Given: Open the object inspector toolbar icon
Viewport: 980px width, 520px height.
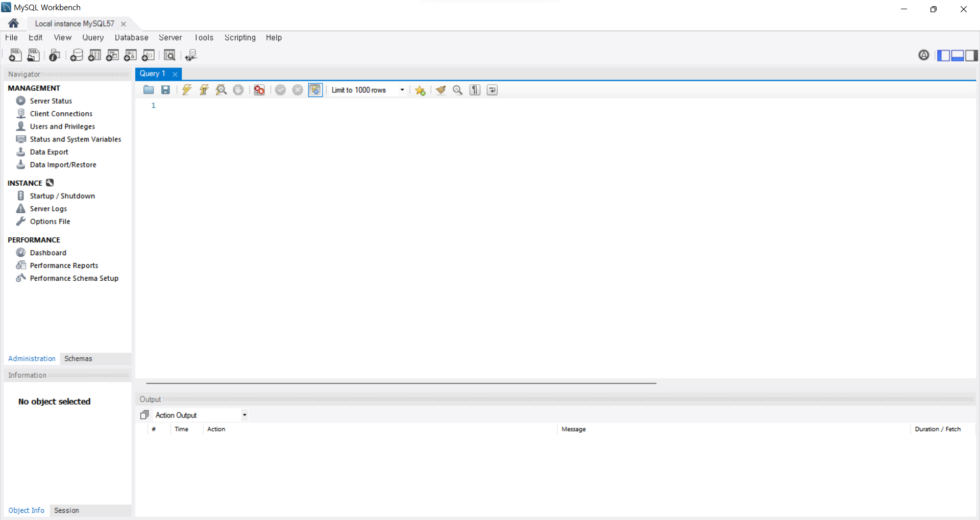Looking at the screenshot, I should [x=55, y=55].
